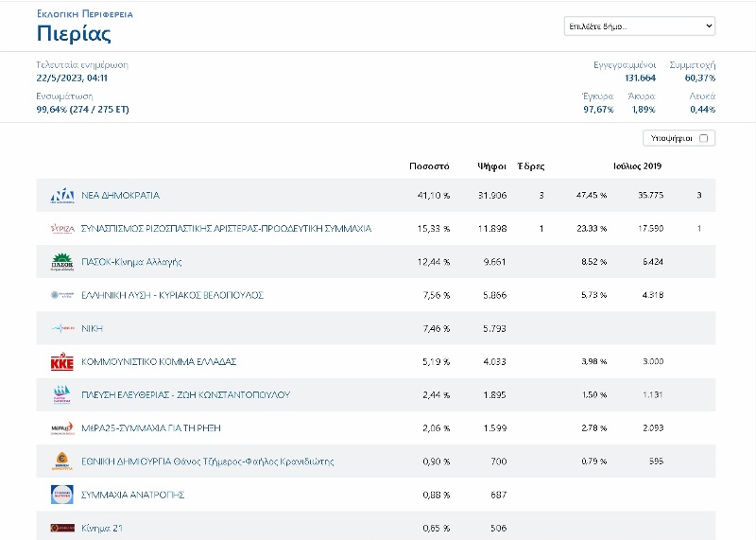This screenshot has width=756, height=540.
Task: Click the 7,56 % percentage cell
Action: tap(437, 295)
